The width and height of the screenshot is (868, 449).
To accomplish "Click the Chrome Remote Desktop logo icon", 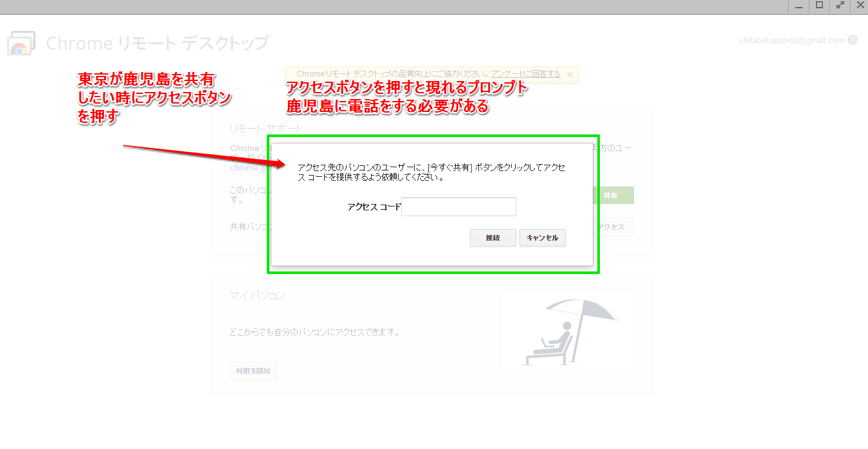I will [21, 43].
